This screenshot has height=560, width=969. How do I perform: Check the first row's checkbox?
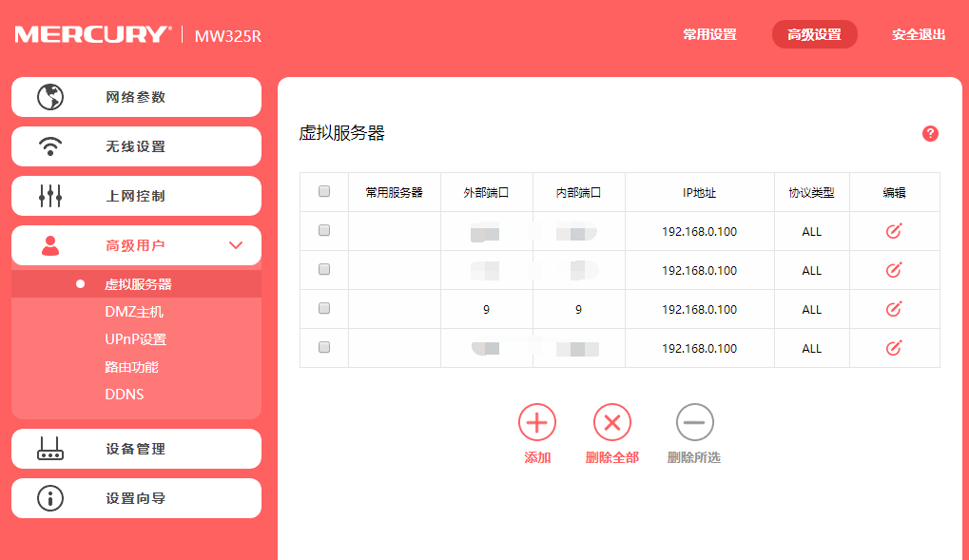[324, 230]
